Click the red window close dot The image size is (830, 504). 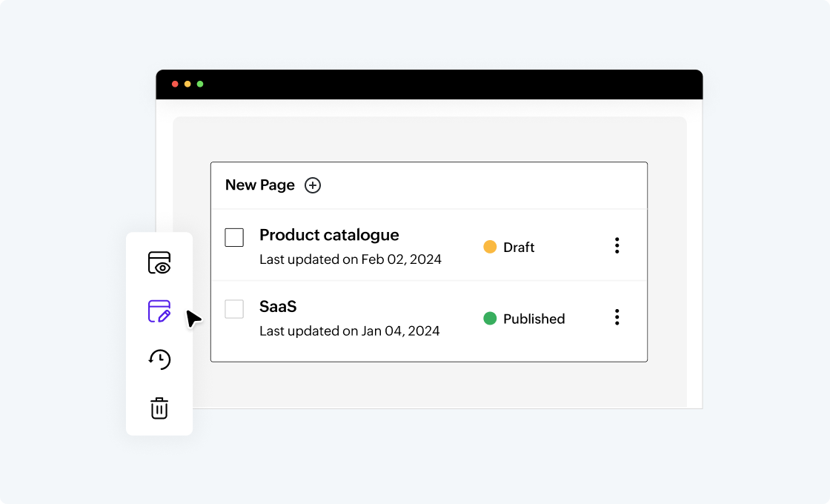[x=175, y=84]
